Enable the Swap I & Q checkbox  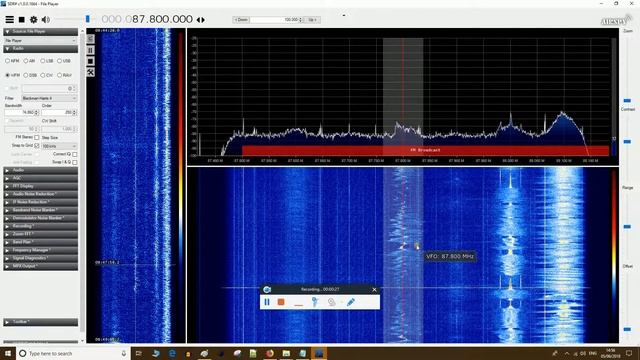tap(75, 162)
